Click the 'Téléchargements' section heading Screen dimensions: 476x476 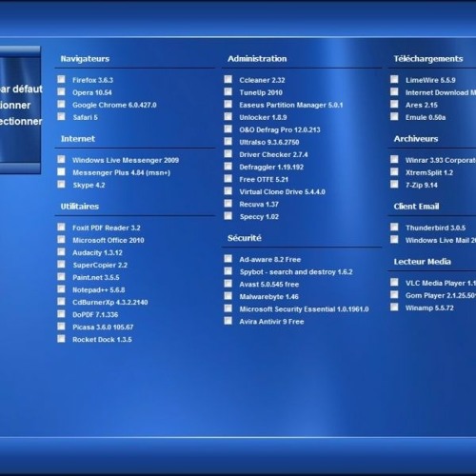pyautogui.click(x=428, y=59)
